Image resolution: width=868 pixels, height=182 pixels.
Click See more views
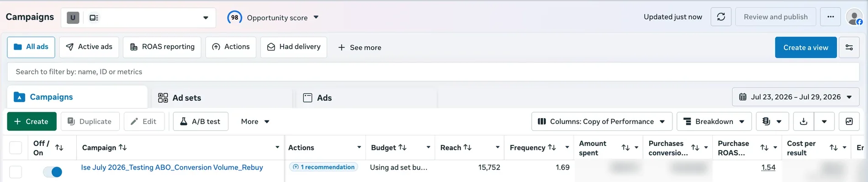[x=360, y=47]
